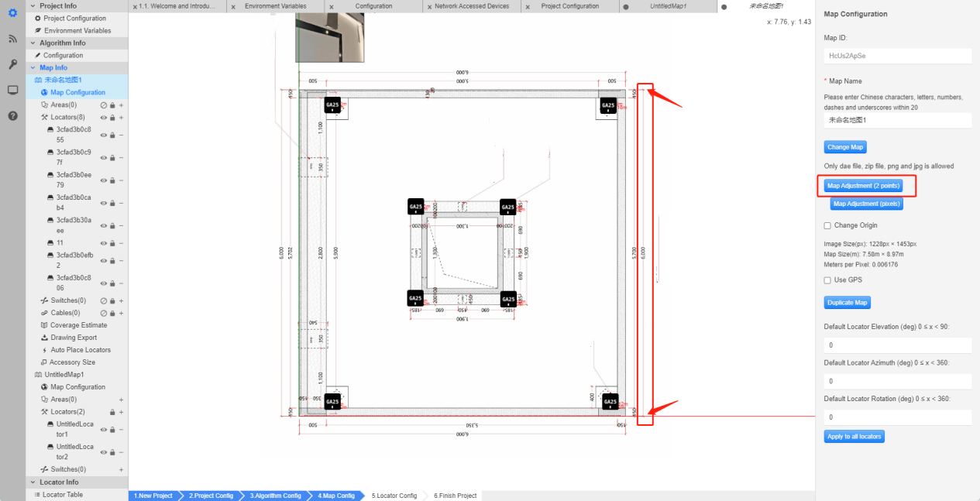Click the key icon in left sidebar
Screen dimensions: 980x501
[12, 64]
